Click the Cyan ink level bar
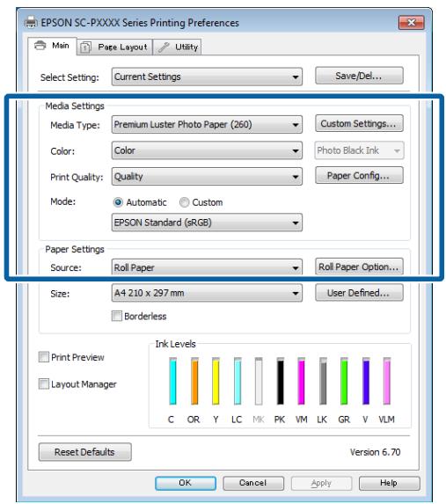Screen dimensions: 446x504 (x=172, y=381)
